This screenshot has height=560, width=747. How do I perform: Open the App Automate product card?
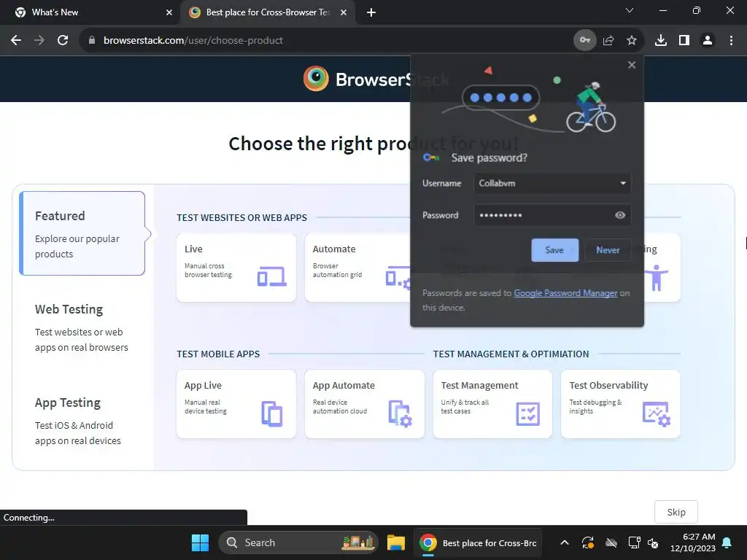coord(365,404)
